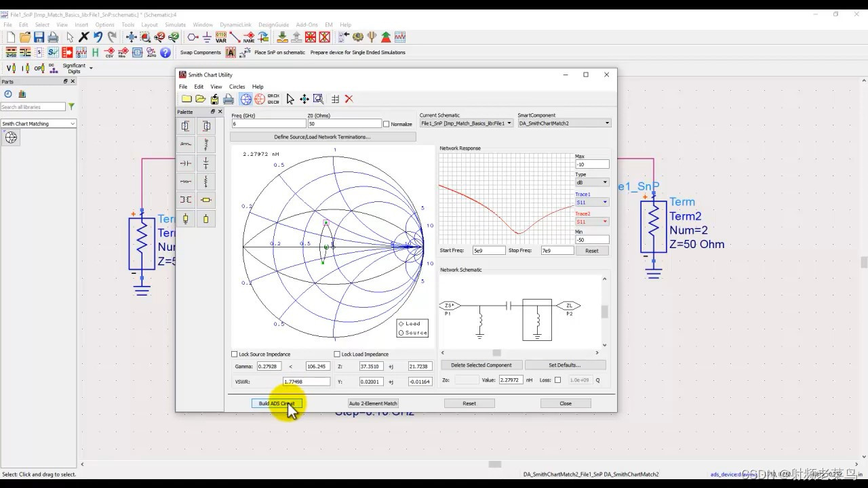Click the Close button at dialog bottom

(566, 403)
